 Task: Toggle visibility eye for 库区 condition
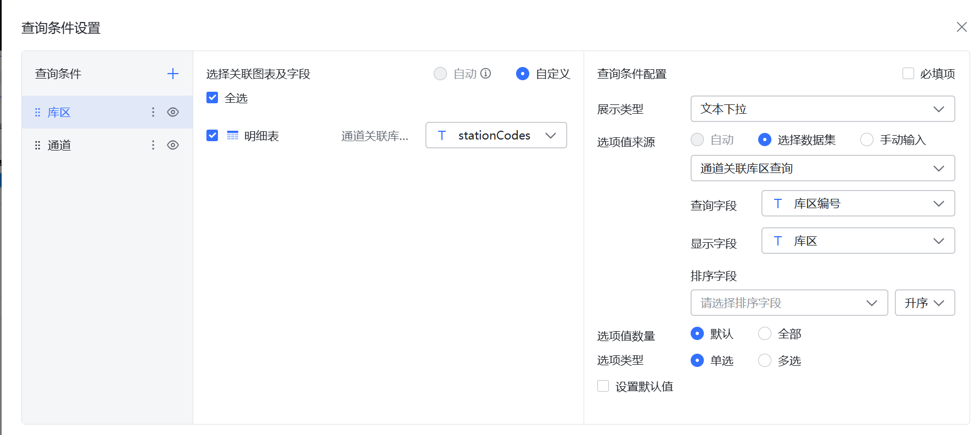[173, 112]
